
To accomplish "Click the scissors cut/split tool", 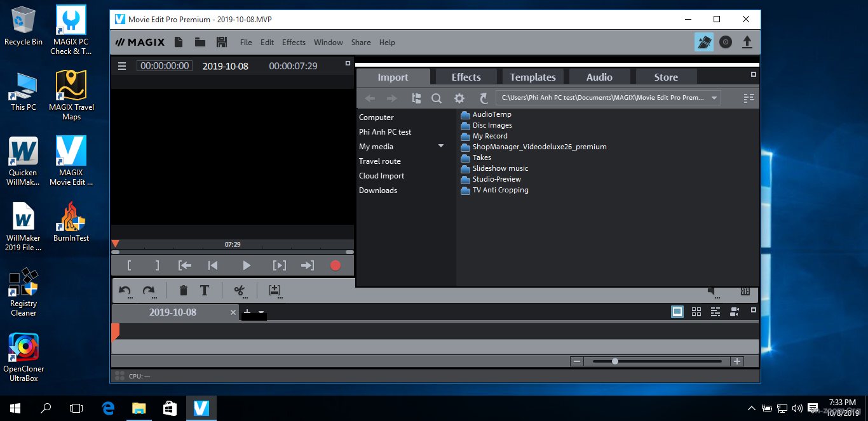I will point(240,291).
